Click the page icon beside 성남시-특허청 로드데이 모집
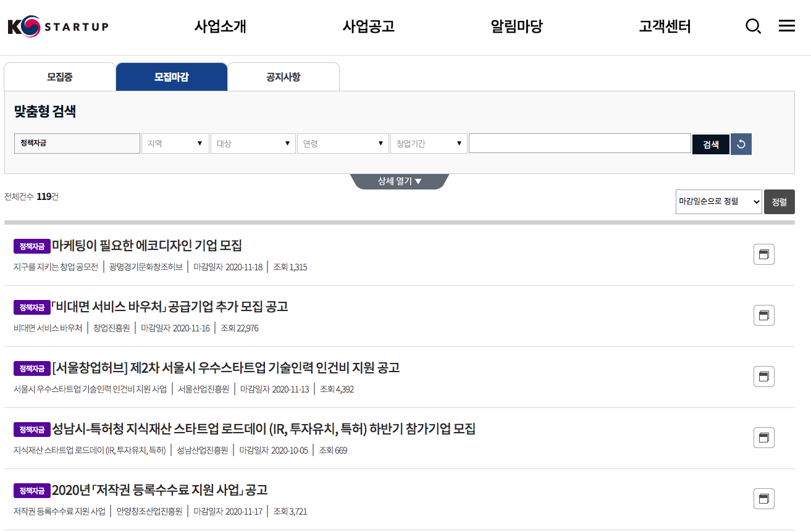 coord(763,437)
